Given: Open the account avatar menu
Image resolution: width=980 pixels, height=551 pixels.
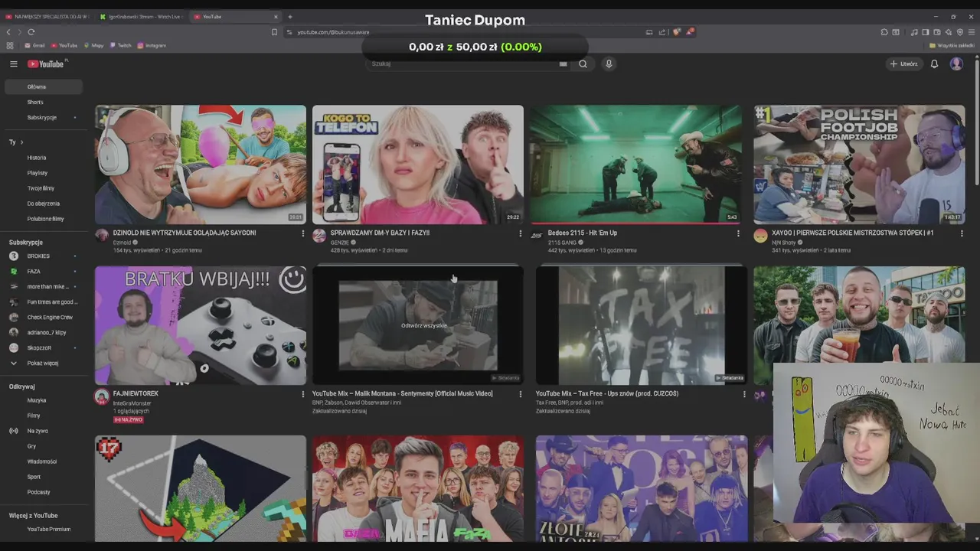Looking at the screenshot, I should pos(956,64).
